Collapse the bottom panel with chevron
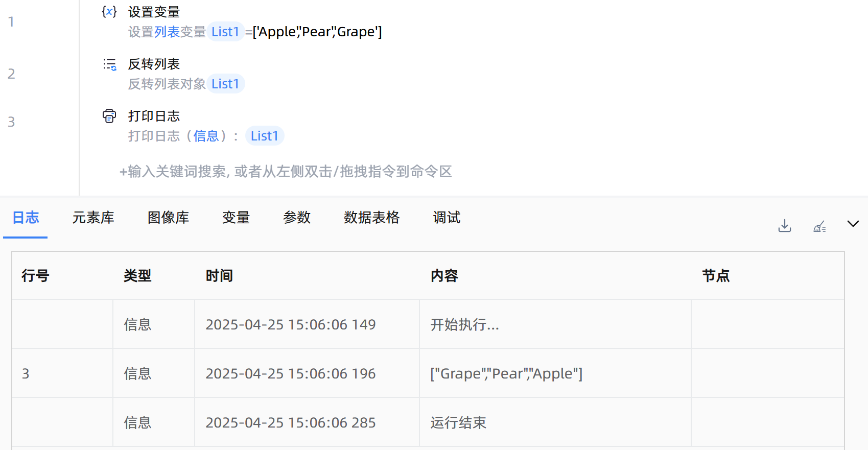Viewport: 868px width, 450px height. [x=853, y=224]
